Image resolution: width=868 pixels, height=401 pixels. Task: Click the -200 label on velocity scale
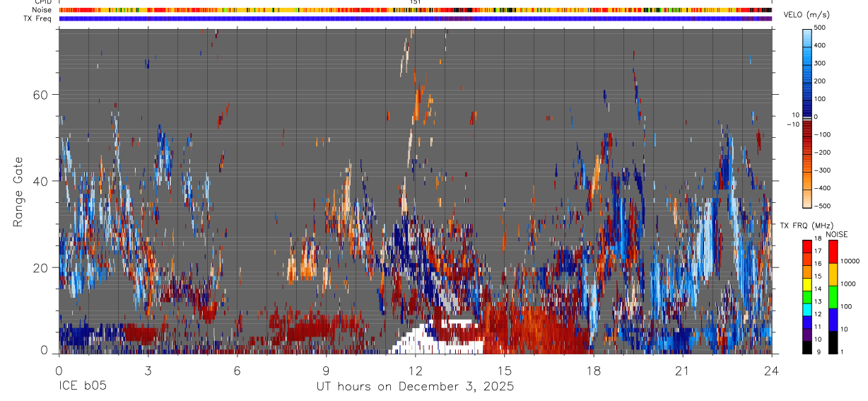(823, 152)
